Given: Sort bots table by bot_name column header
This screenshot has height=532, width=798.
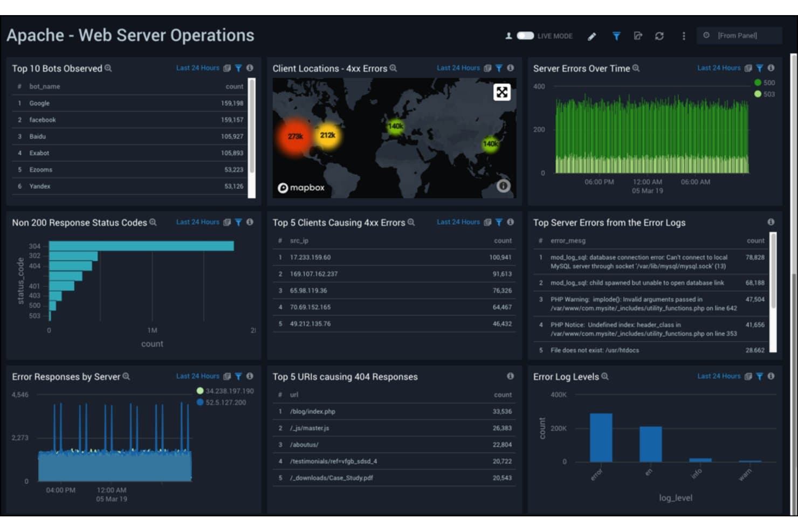Looking at the screenshot, I should [45, 86].
